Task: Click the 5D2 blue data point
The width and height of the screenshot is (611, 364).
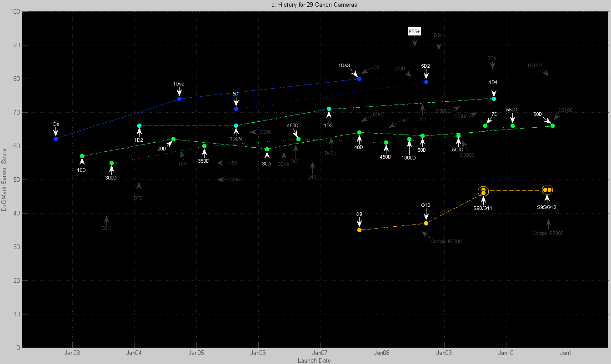Action: [x=426, y=82]
